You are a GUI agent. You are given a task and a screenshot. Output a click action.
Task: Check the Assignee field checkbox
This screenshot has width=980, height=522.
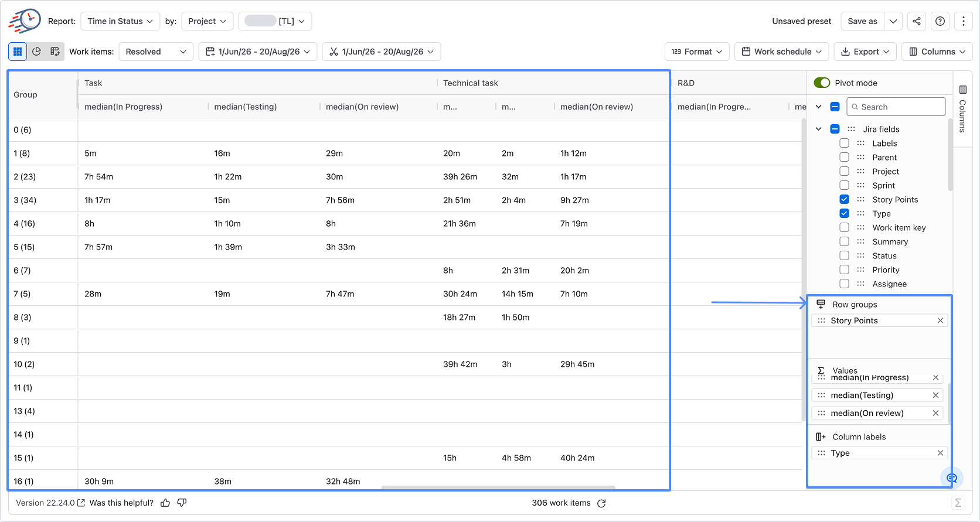click(844, 284)
